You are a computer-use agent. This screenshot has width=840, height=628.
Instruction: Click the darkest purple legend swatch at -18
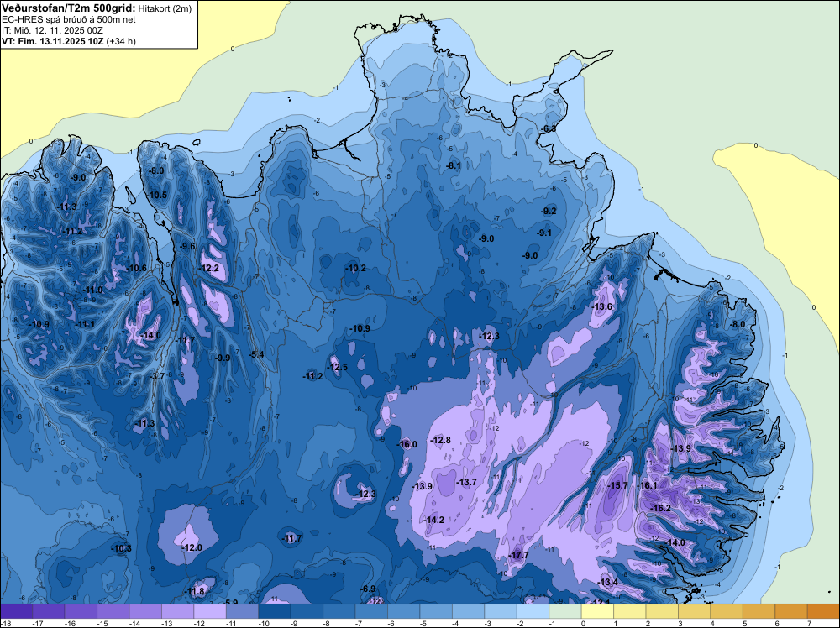pyautogui.click(x=16, y=611)
